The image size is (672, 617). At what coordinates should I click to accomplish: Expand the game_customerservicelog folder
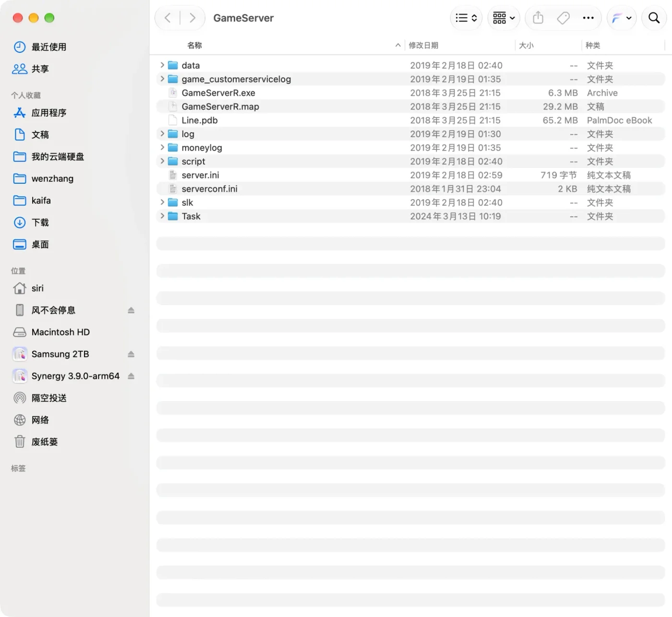162,79
